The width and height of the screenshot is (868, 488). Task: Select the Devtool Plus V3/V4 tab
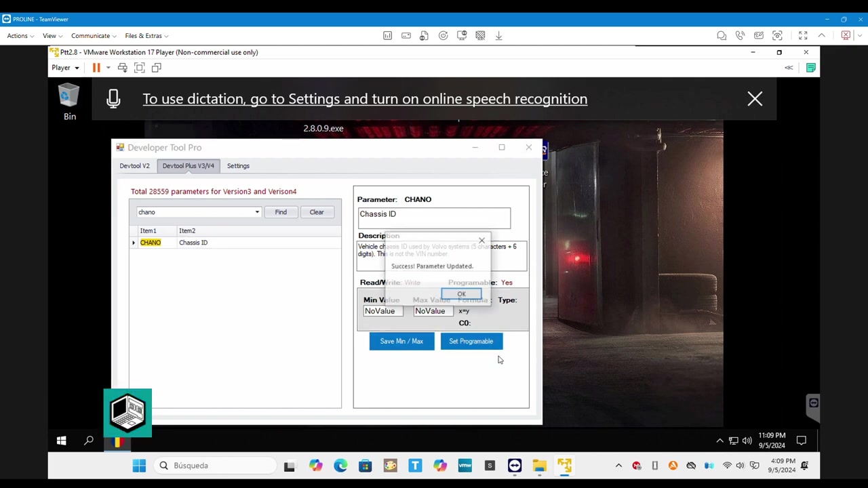pyautogui.click(x=188, y=165)
